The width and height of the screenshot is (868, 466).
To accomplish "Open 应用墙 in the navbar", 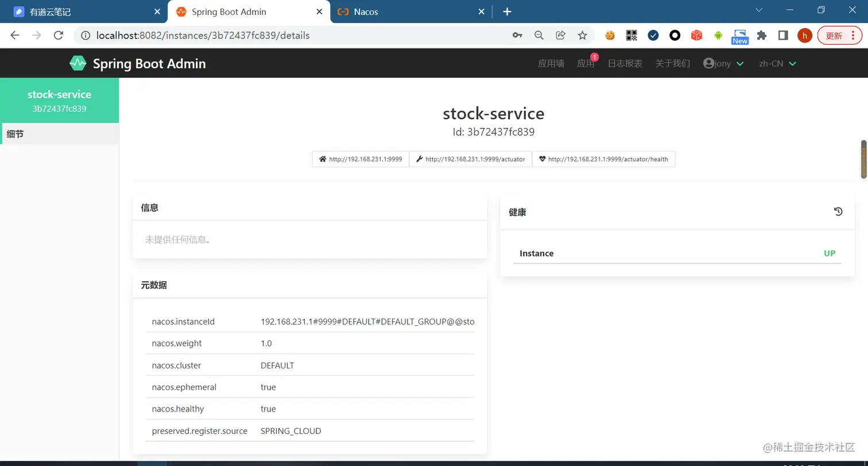I will coord(551,64).
